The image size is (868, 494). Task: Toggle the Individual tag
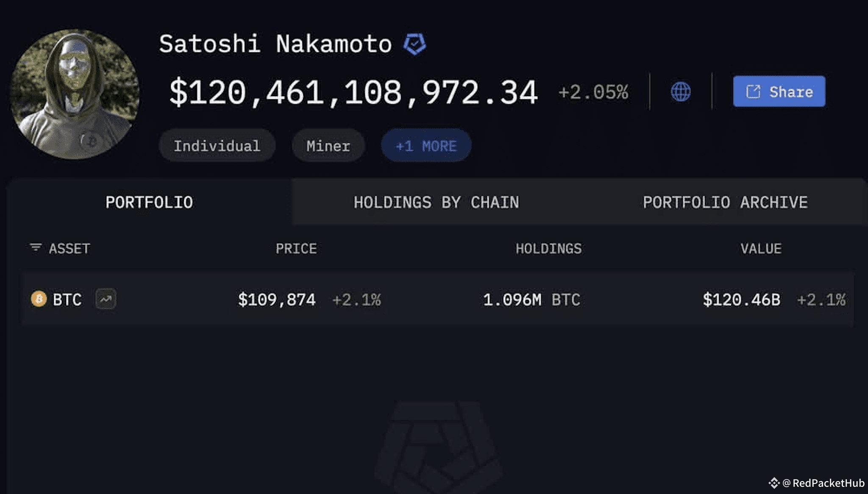coord(217,145)
